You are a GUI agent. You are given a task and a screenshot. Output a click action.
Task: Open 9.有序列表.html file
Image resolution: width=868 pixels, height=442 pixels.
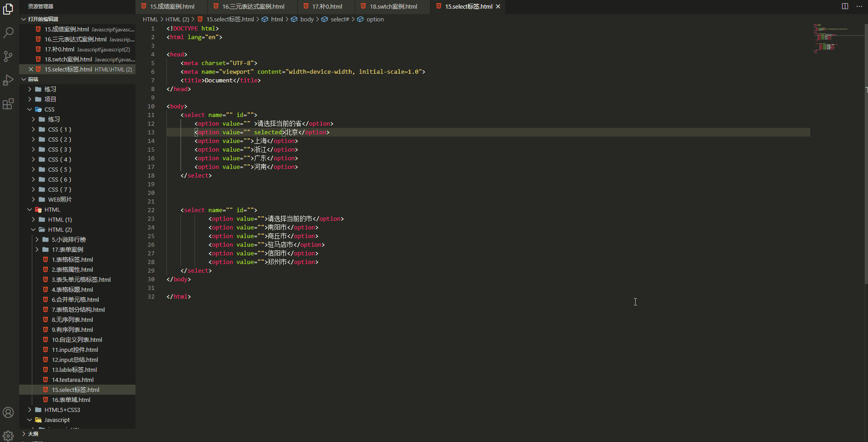click(x=77, y=330)
